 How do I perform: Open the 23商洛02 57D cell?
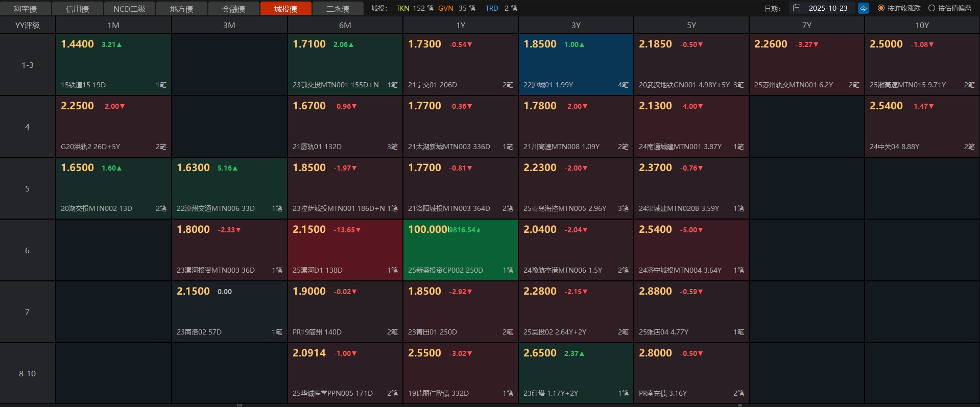pos(229,312)
